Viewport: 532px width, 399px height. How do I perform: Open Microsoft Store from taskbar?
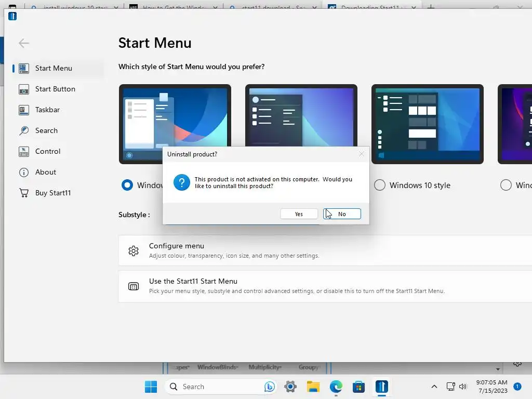pyautogui.click(x=358, y=387)
